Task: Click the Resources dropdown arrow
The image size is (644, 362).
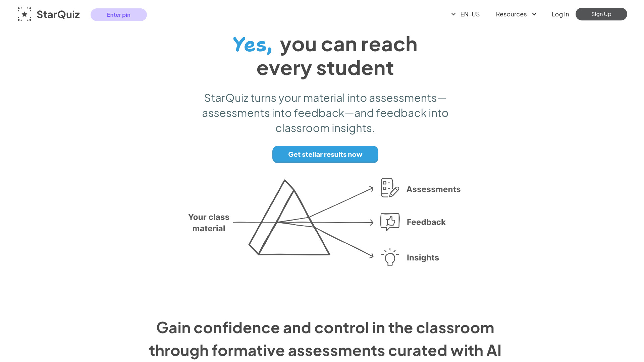Action: click(x=534, y=14)
